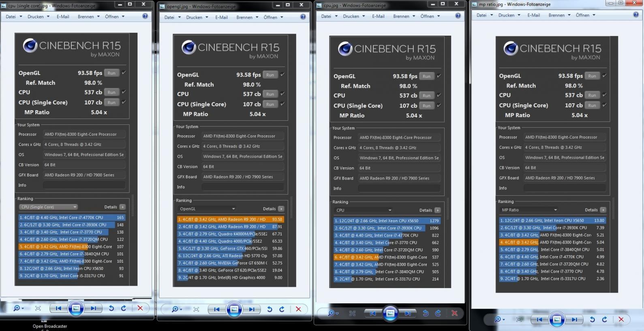The height and width of the screenshot is (331, 644).
Task: Click E-Mail in cpu.jpg window
Action: (378, 16)
